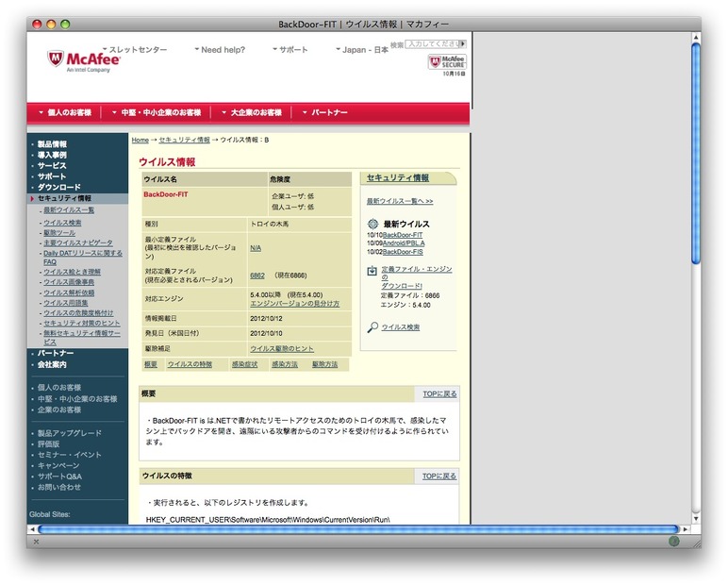
Task: Open 主要ウイルスナビゲータ sidebar link
Action: pyautogui.click(x=78, y=243)
